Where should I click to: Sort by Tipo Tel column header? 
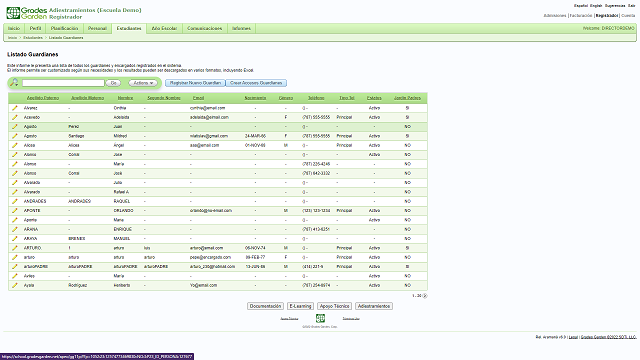tap(347, 98)
